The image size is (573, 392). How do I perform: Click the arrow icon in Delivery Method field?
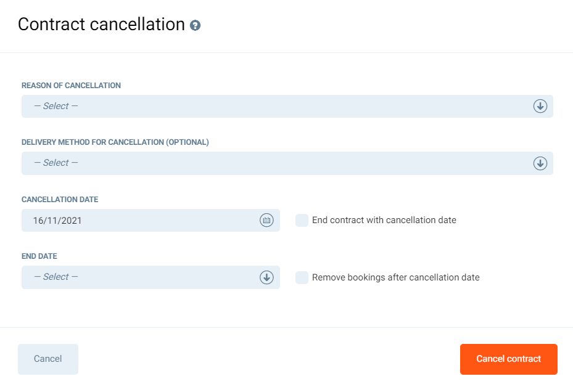coord(540,163)
